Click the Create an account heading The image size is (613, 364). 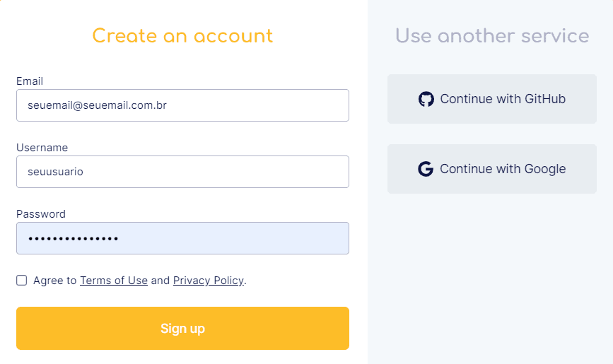[182, 36]
